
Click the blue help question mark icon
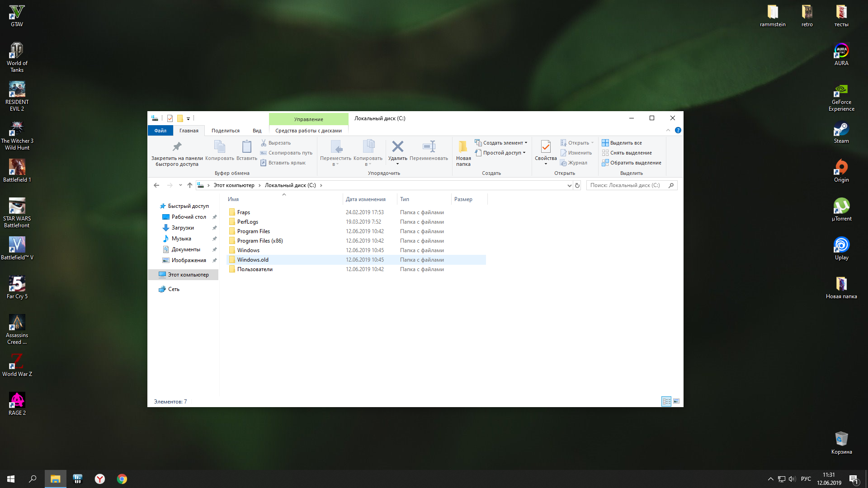678,130
